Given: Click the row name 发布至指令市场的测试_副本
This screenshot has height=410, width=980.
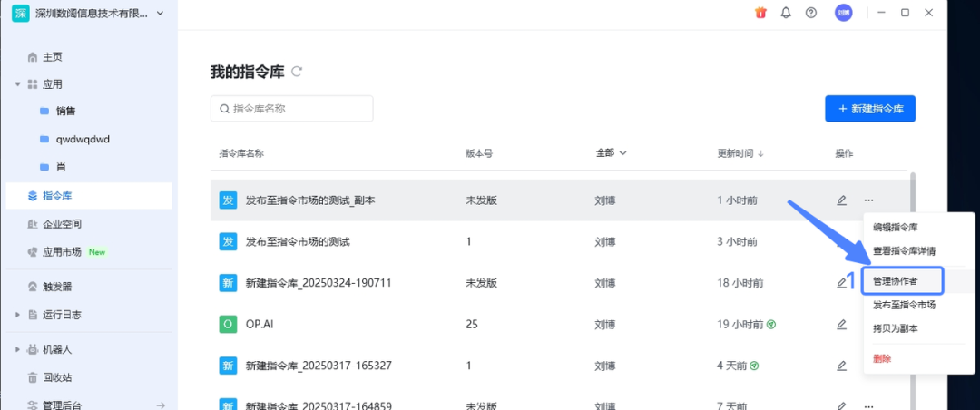Looking at the screenshot, I should pyautogui.click(x=310, y=200).
